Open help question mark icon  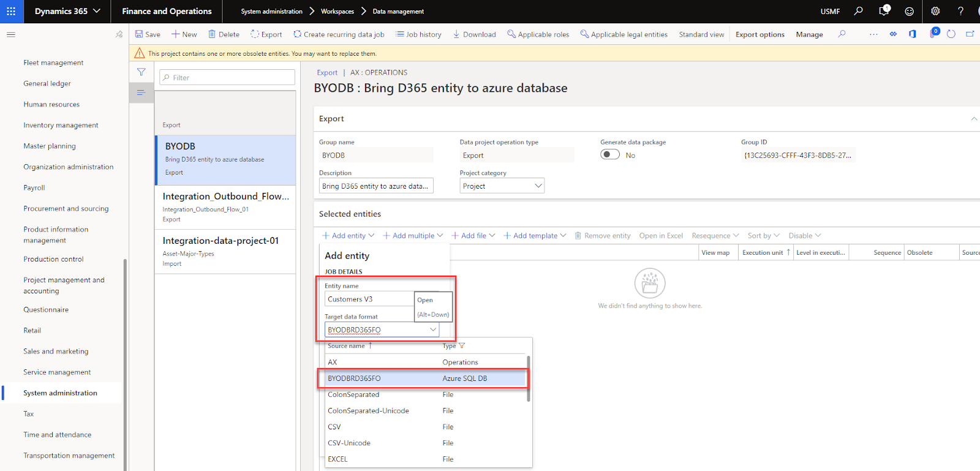(x=960, y=11)
